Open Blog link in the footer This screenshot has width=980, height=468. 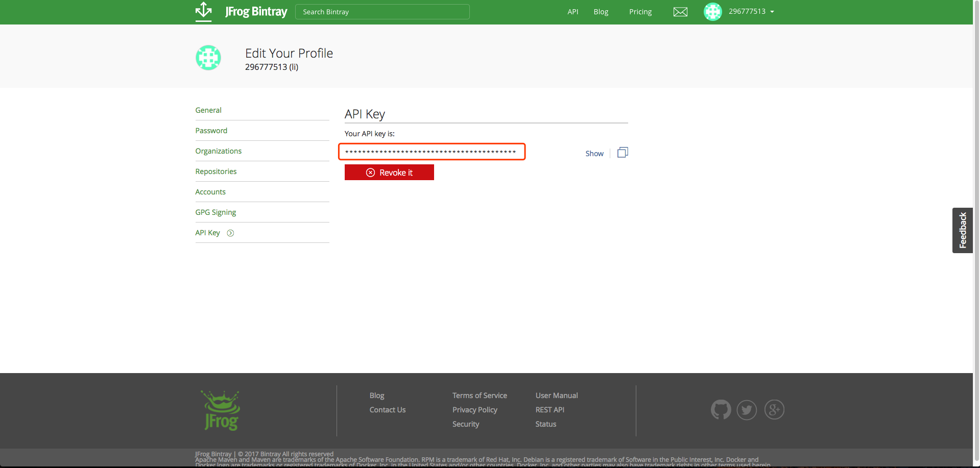pyautogui.click(x=377, y=396)
